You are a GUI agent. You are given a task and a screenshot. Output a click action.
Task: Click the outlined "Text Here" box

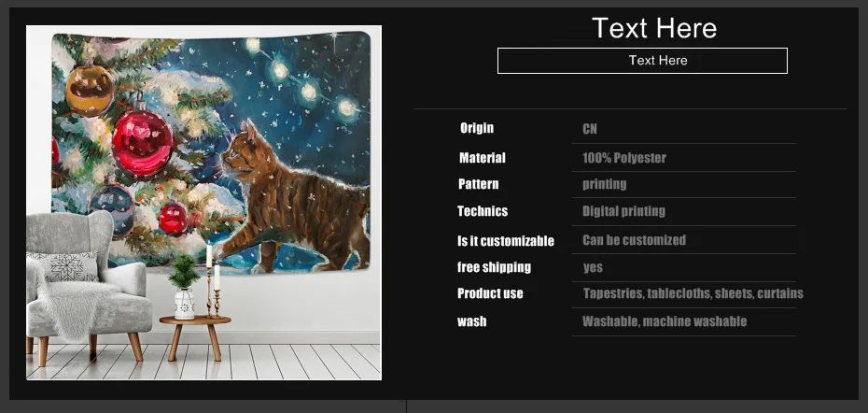(642, 61)
